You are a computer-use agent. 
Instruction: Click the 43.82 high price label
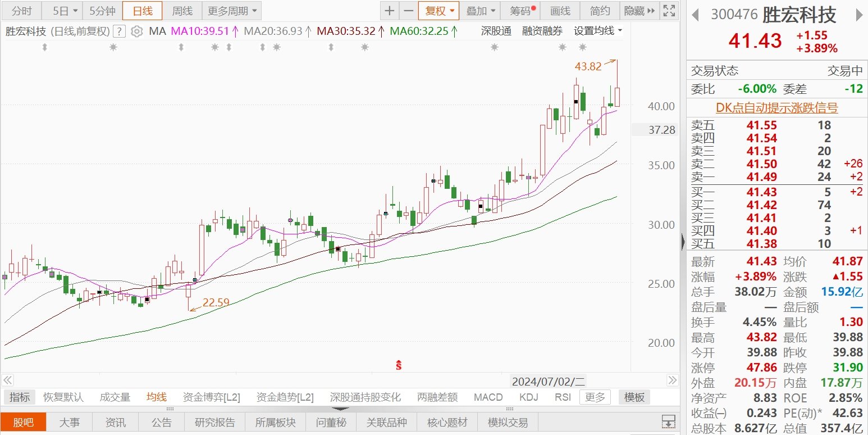click(588, 66)
